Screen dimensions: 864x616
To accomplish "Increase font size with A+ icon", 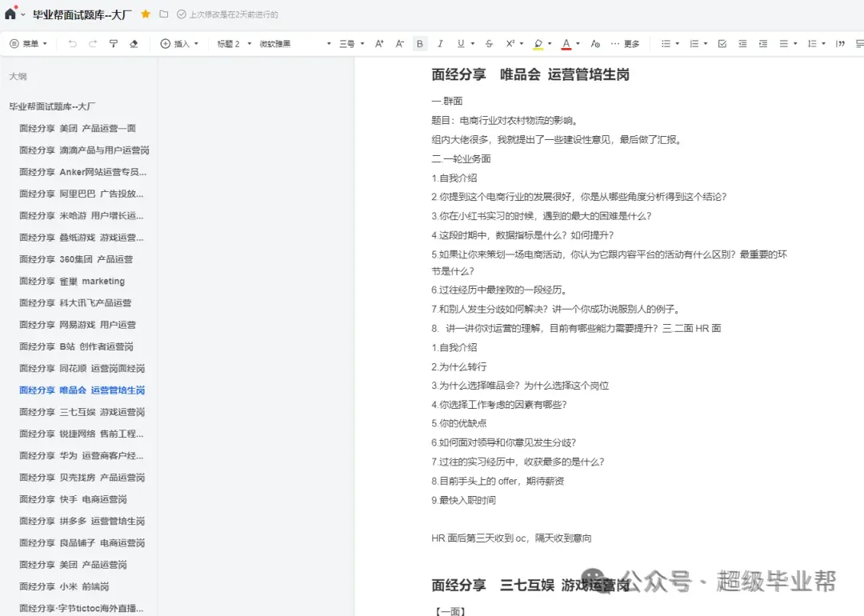I will 379,43.
